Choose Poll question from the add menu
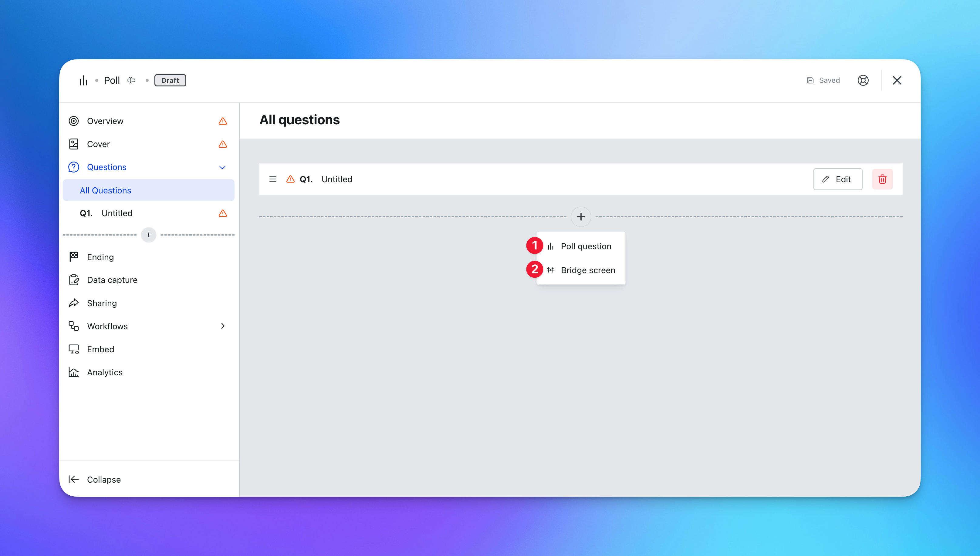The height and width of the screenshot is (556, 980). coord(586,246)
